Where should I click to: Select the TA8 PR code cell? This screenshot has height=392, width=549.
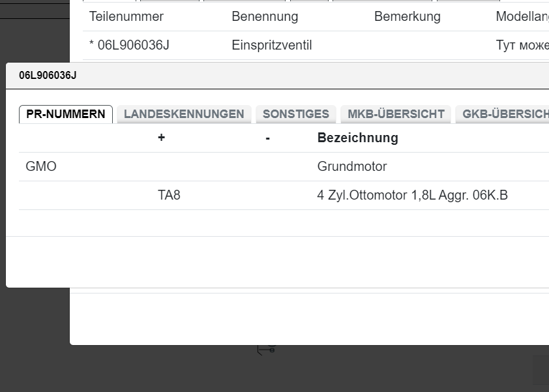pos(169,195)
